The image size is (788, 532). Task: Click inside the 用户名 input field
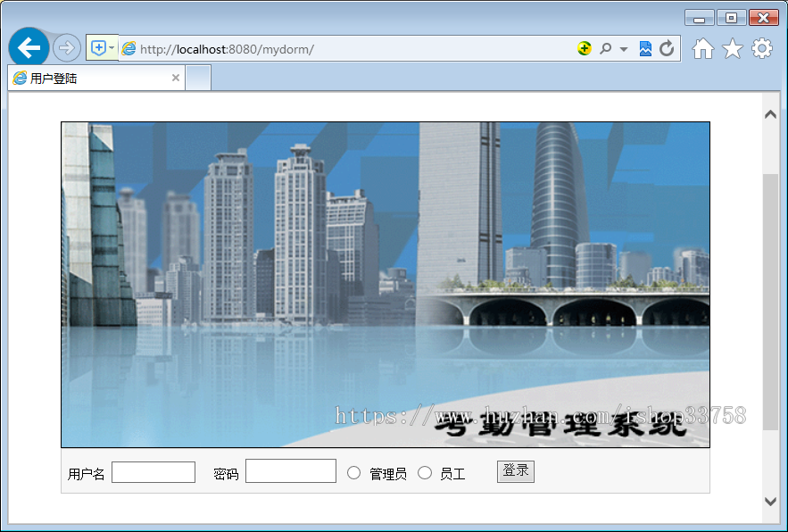(x=153, y=471)
